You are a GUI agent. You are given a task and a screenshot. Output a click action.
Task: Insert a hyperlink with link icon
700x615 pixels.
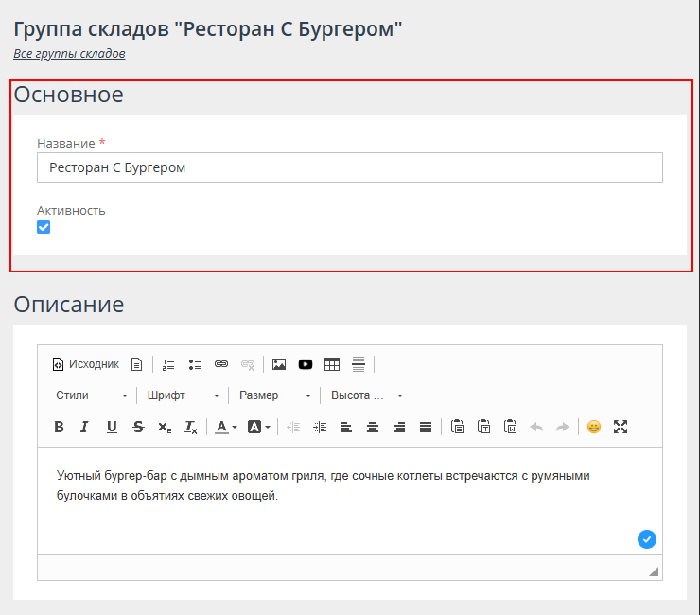tap(221, 364)
